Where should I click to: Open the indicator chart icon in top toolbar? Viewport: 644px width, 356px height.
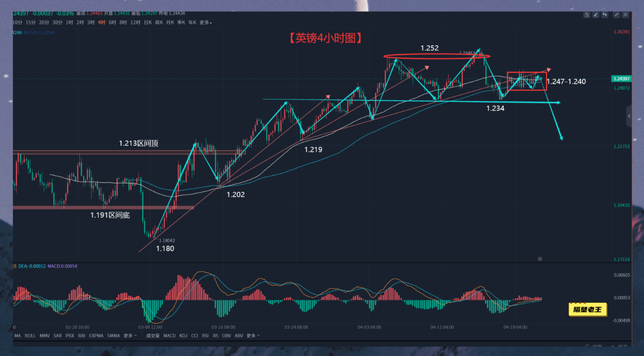point(587,14)
